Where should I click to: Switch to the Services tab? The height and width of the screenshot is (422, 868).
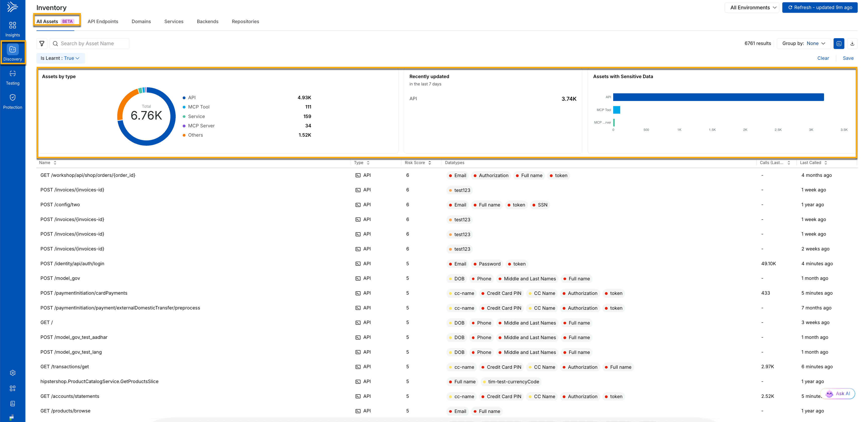pyautogui.click(x=174, y=22)
